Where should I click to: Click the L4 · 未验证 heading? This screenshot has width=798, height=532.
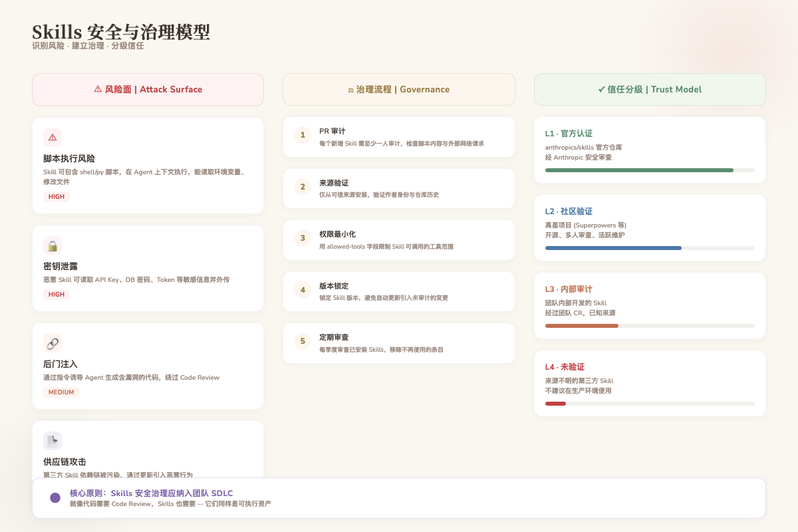pyautogui.click(x=565, y=367)
